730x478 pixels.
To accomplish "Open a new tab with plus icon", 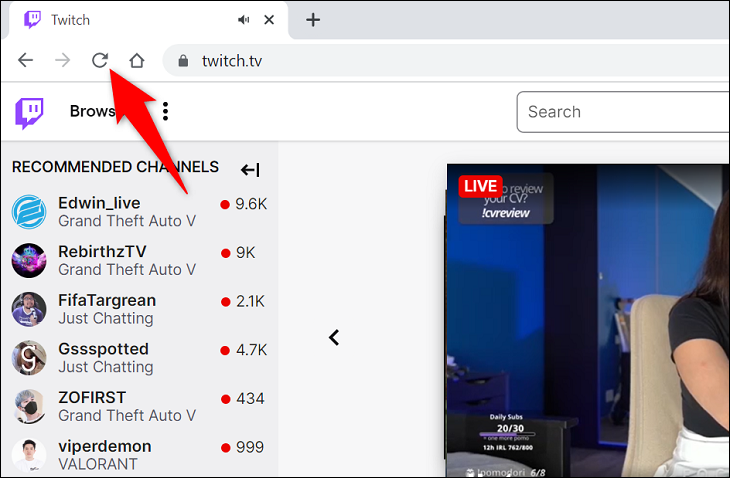I will coord(313,20).
